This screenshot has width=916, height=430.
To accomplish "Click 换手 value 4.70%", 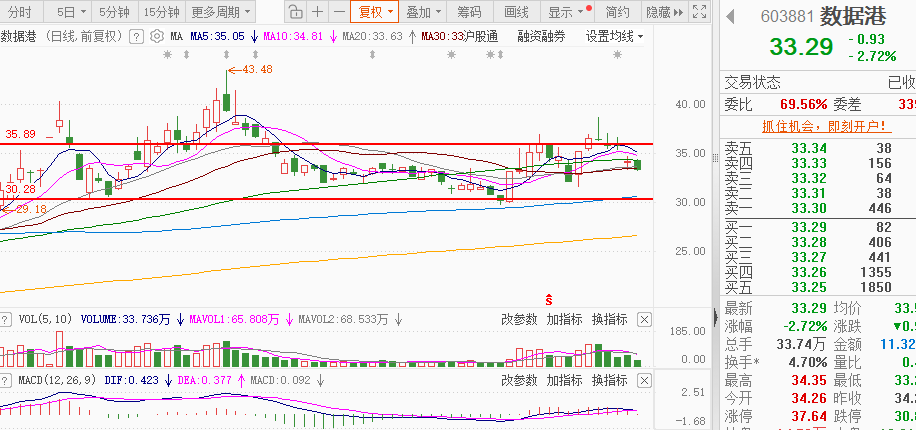I will (x=807, y=362).
